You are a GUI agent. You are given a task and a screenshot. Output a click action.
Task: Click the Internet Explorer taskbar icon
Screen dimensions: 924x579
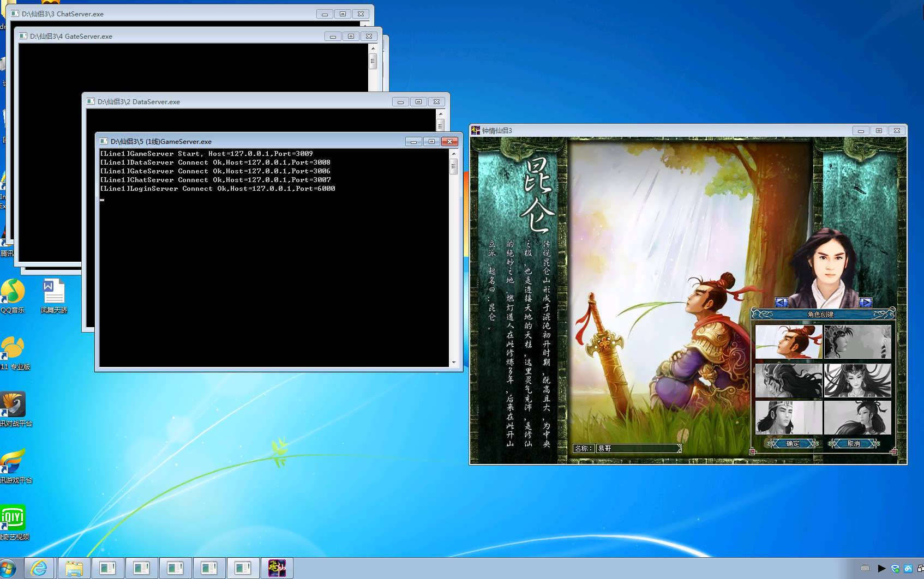click(x=39, y=568)
